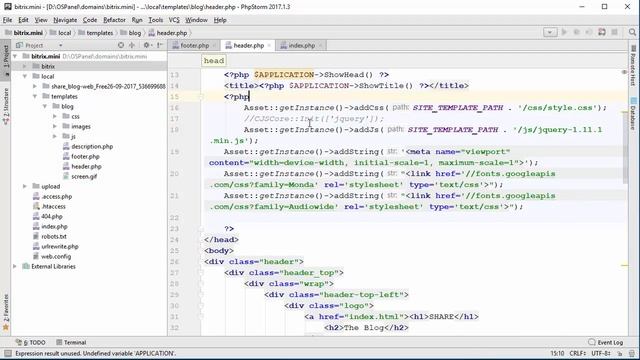Select .htaccess file in tree
The image size is (640, 360).
pos(53,206)
